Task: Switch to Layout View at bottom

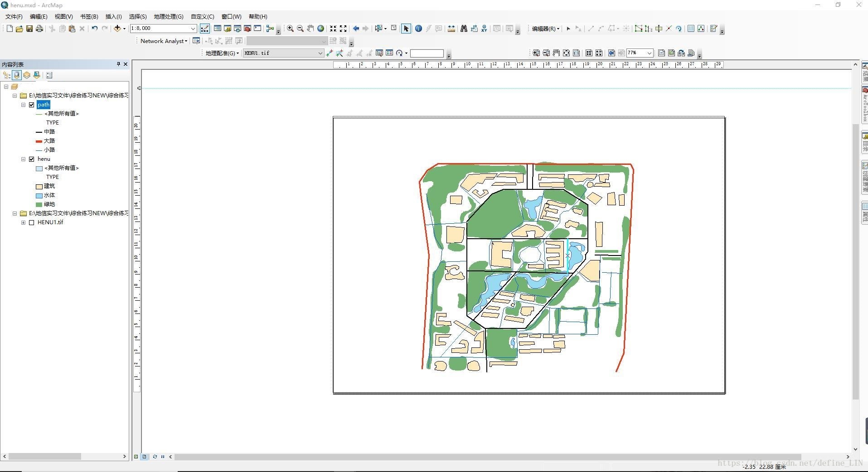Action: (144, 457)
